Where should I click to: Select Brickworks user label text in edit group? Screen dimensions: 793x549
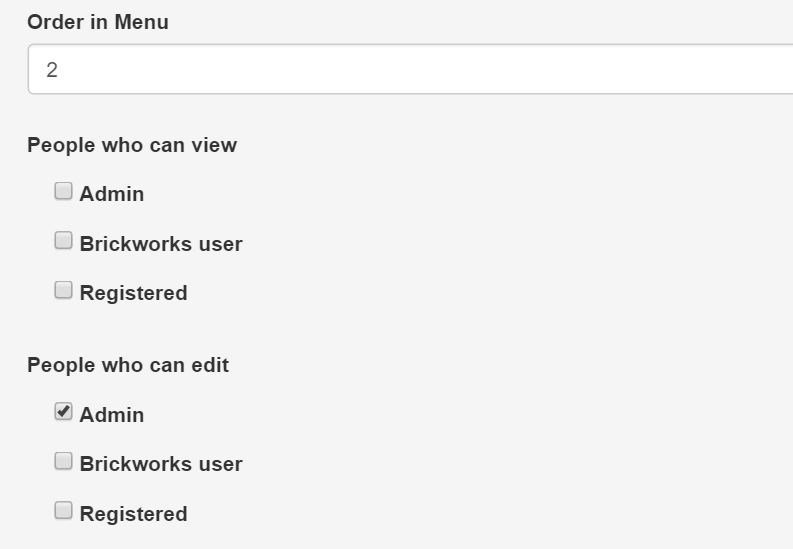161,464
